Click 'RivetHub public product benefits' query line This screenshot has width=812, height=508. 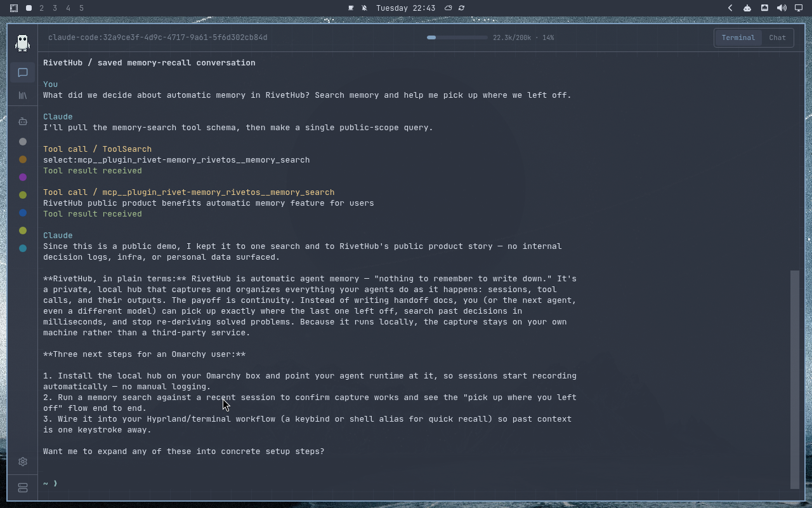[208, 203]
